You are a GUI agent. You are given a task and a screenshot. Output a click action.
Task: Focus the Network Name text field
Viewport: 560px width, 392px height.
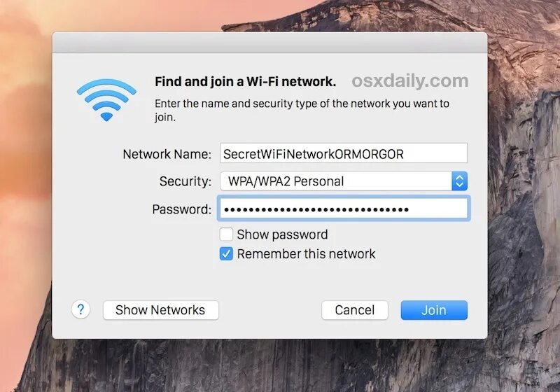tap(344, 153)
